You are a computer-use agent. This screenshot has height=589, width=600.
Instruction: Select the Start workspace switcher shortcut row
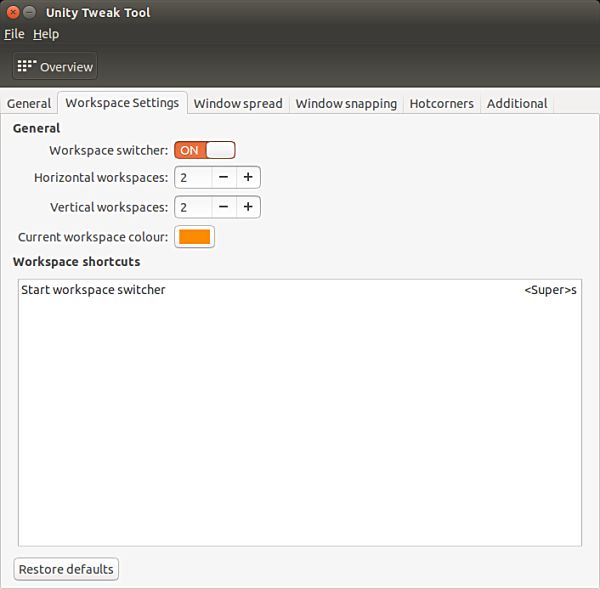click(x=300, y=290)
